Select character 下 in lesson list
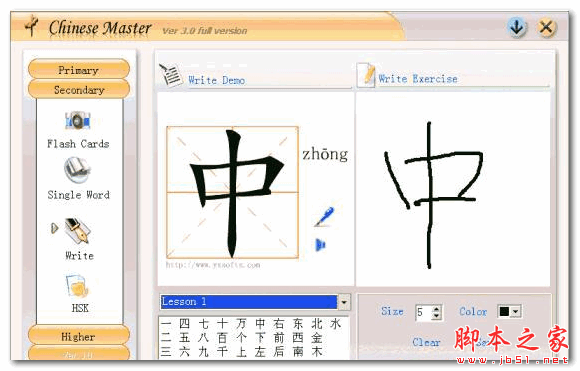 click(x=260, y=338)
